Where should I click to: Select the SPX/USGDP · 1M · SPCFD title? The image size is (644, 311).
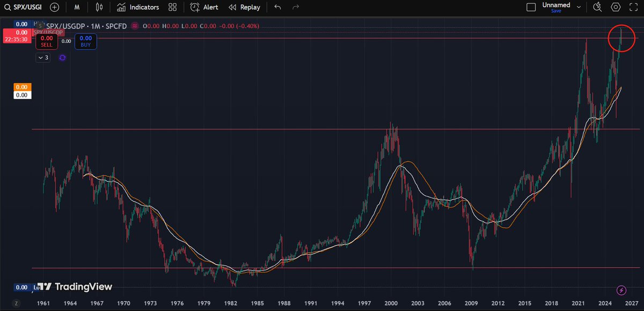click(87, 25)
